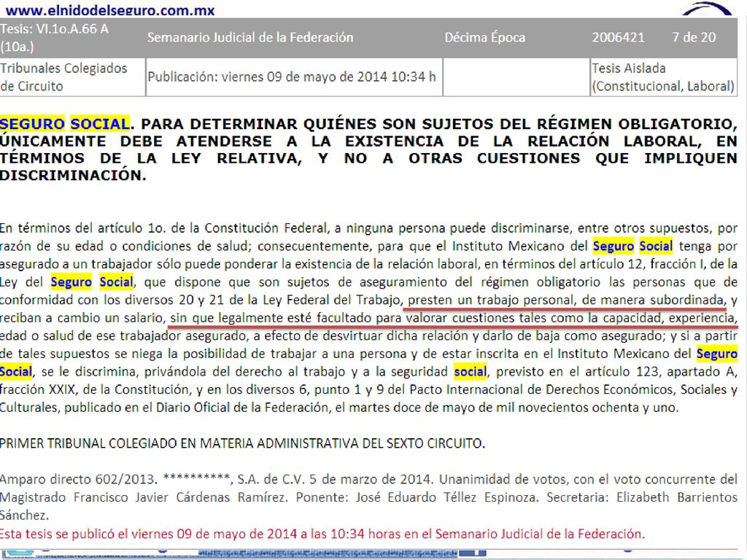
Task: Click the name 'José Eduardo Téllez Espinoza'
Action: click(x=447, y=497)
